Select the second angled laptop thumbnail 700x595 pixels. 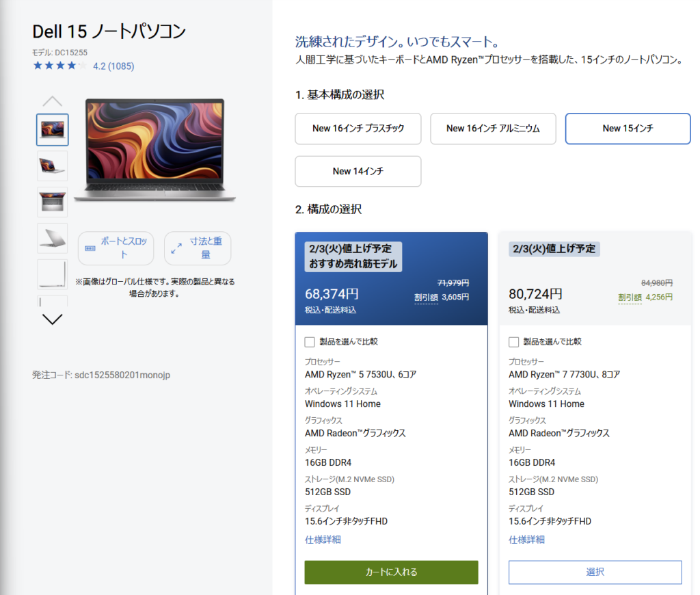pos(53,166)
